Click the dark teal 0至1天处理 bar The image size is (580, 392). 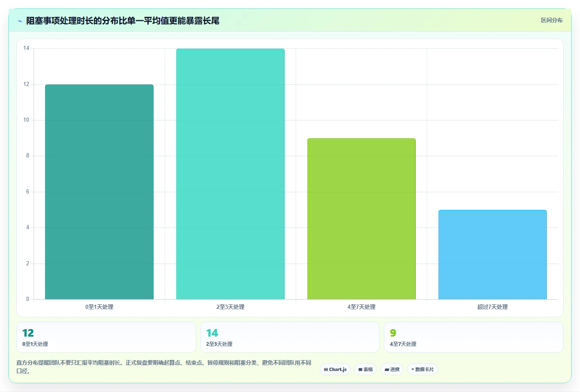(x=99, y=192)
